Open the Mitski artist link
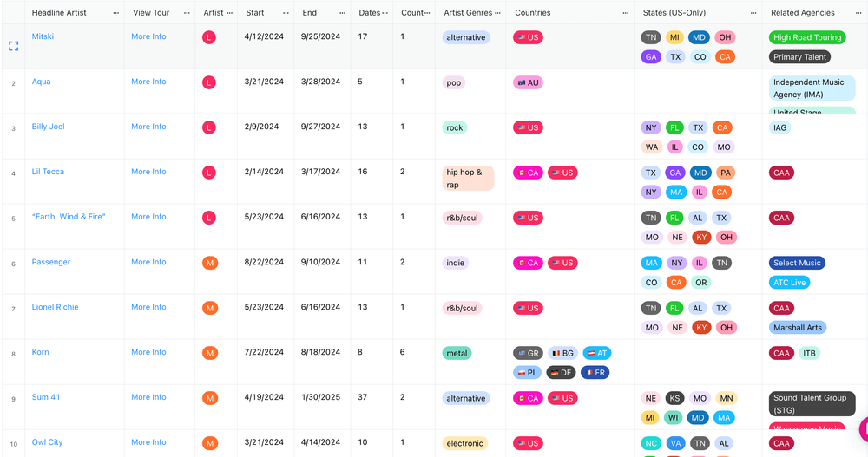 [x=43, y=36]
